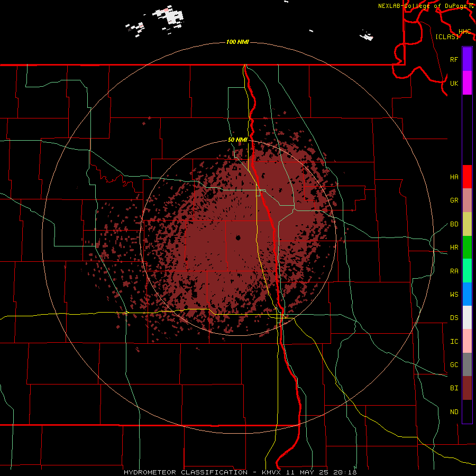This screenshot has width=476, height=476.
Task: Click the RA legend label
Action: pyautogui.click(x=454, y=271)
